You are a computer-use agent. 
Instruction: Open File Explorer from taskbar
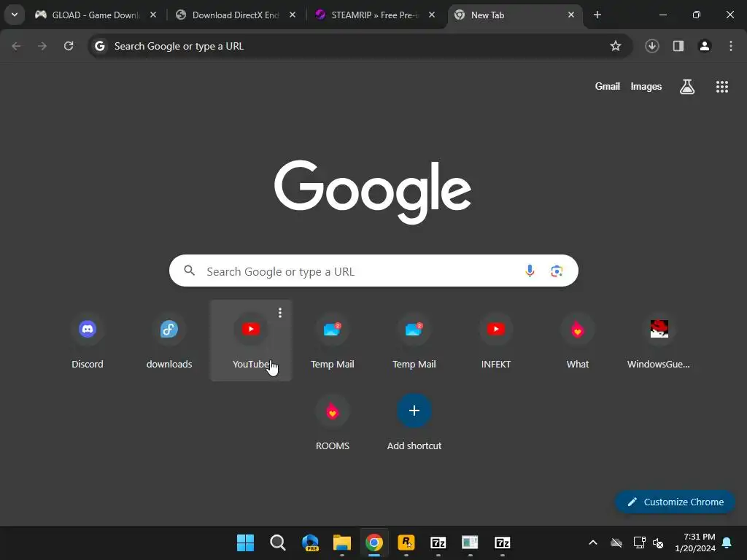point(342,542)
